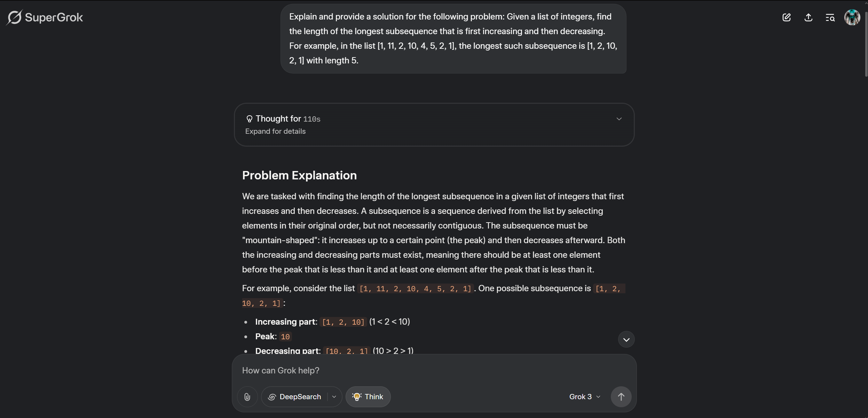
Task: Click the send message arrow button
Action: 621,397
